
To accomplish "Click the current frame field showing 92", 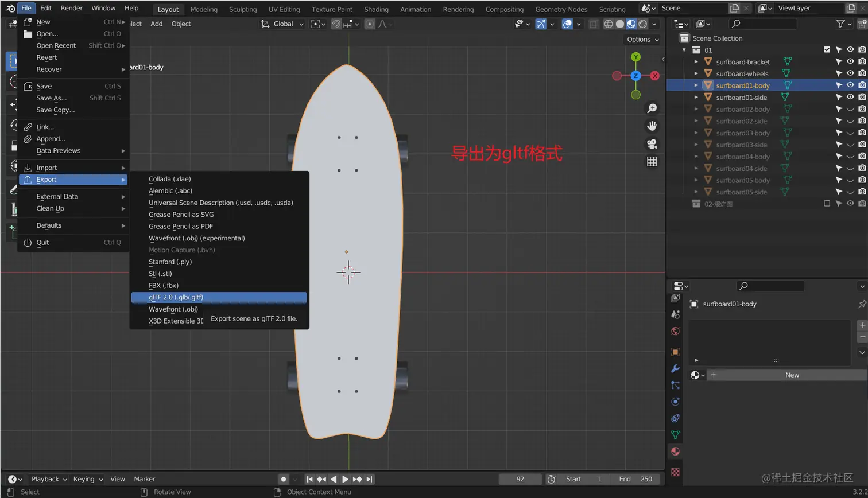I will pyautogui.click(x=520, y=479).
